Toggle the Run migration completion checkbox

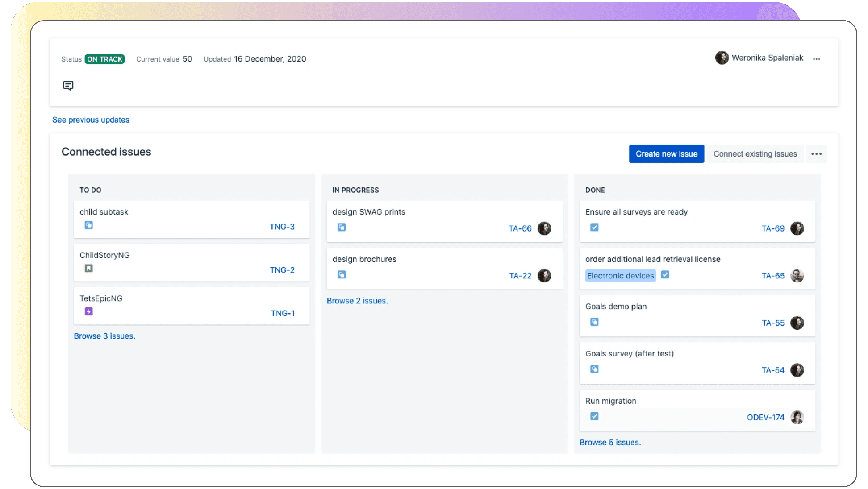594,416
